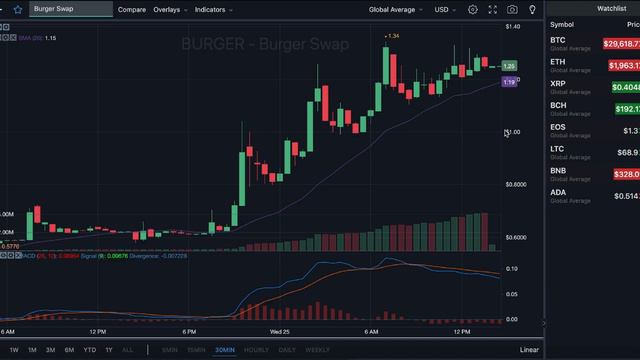The image size is (640, 360).
Task: Click the Wed 25 date on time axis
Action: 280,332
